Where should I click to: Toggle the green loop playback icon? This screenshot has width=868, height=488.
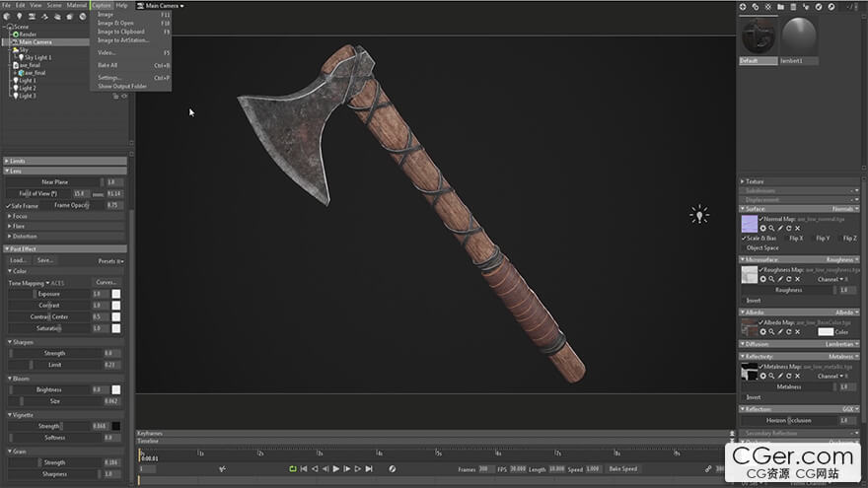[x=292, y=469]
